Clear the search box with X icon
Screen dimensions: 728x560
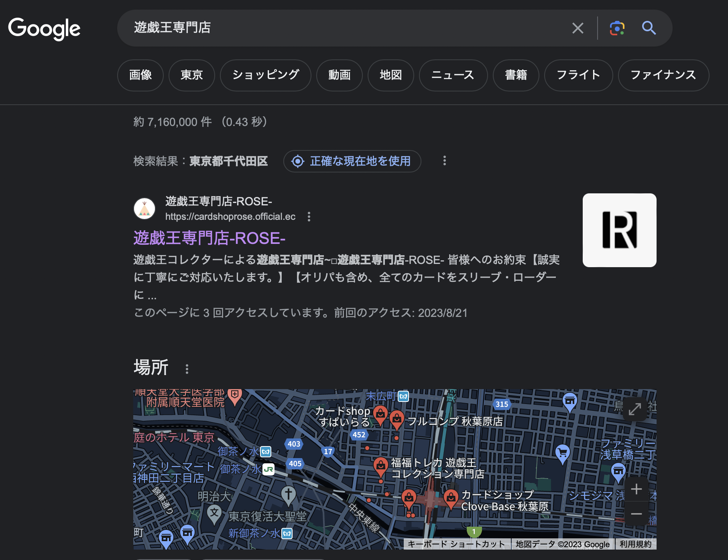click(x=578, y=28)
